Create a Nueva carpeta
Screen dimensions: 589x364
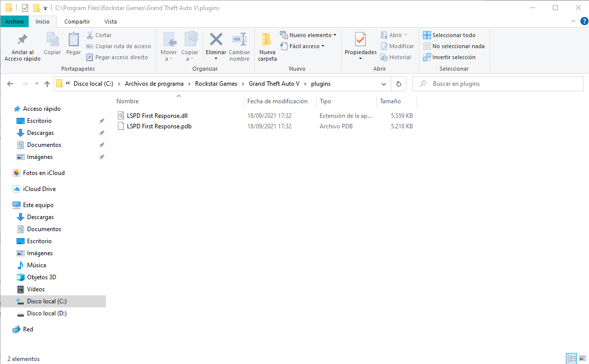[x=267, y=47]
